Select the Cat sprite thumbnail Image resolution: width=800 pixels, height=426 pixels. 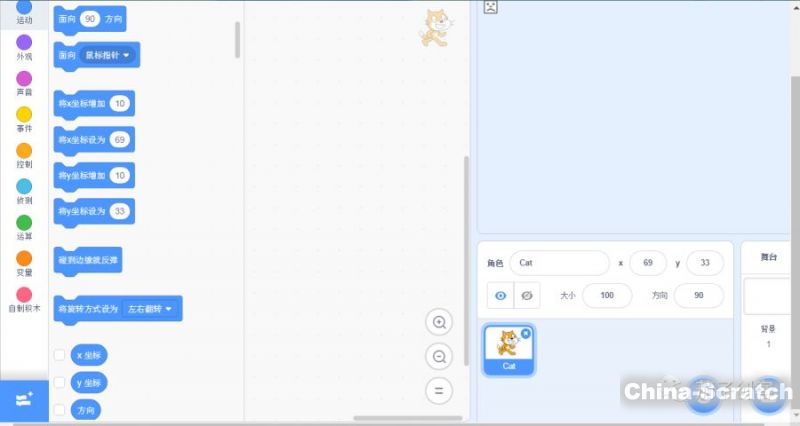tap(509, 348)
